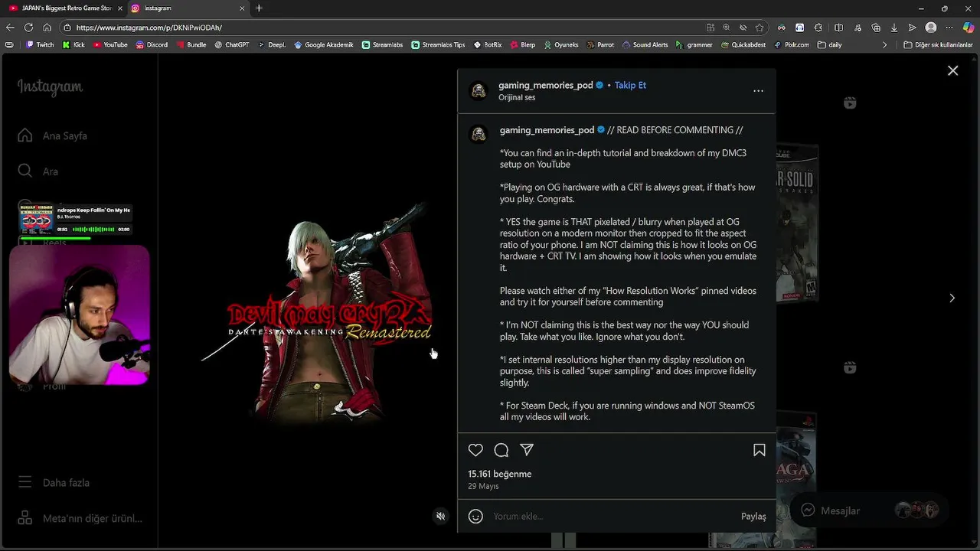The image size is (980, 551).
Task: Open ChatGPT bookmark
Action: pos(232,44)
